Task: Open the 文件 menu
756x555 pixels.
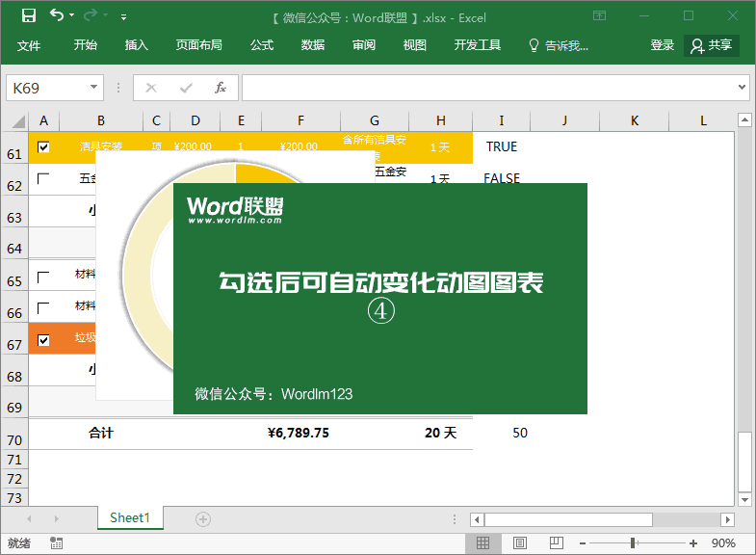Action: point(29,46)
